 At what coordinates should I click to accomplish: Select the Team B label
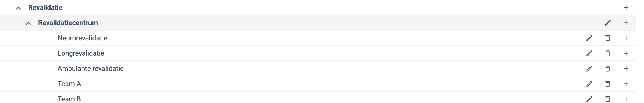[69, 99]
